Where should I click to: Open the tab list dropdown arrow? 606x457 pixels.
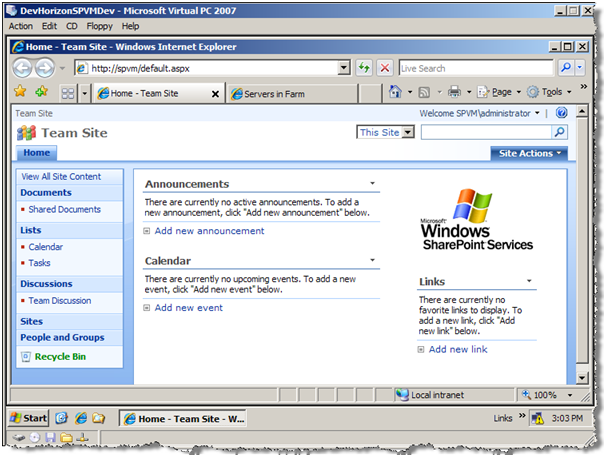[x=85, y=94]
